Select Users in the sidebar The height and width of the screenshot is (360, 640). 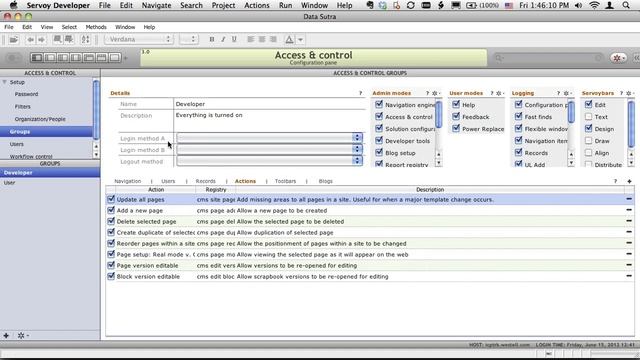pyautogui.click(x=17, y=144)
